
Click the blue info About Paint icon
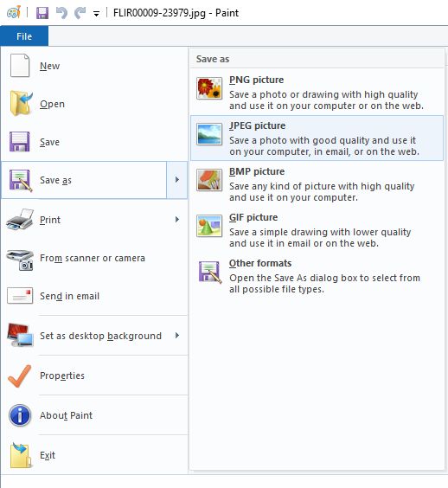pos(20,415)
